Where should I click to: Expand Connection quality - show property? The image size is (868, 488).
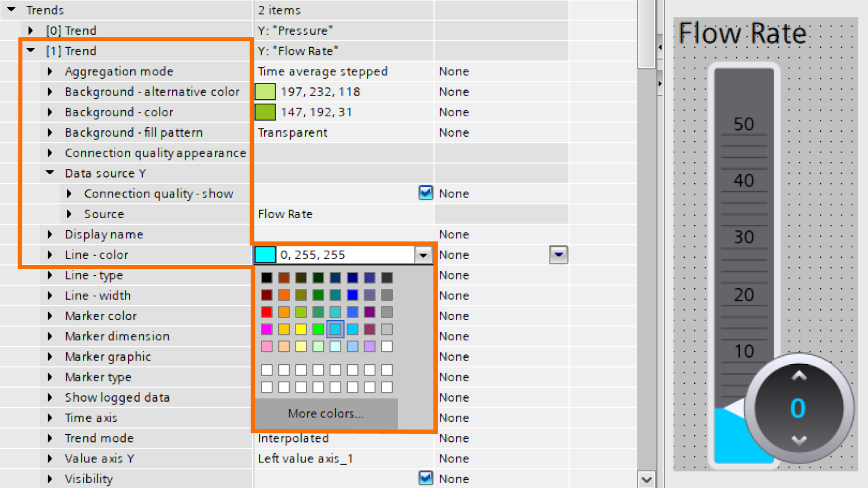(x=69, y=193)
